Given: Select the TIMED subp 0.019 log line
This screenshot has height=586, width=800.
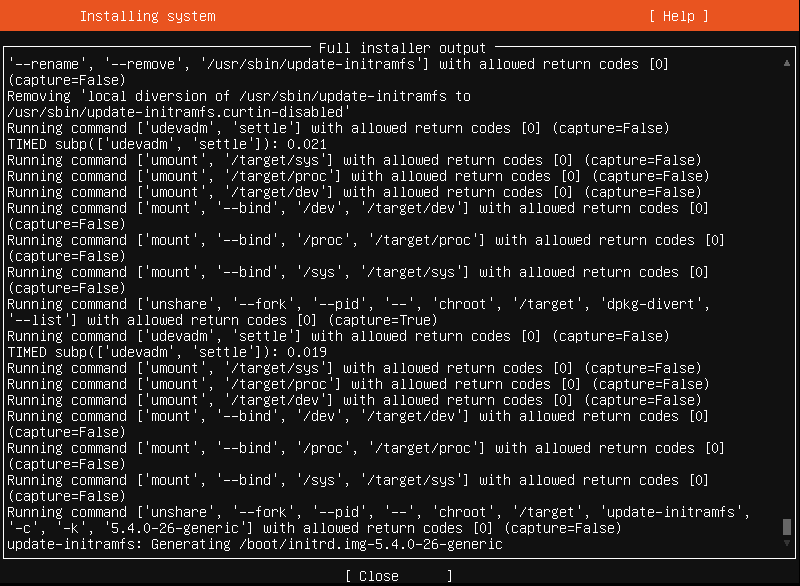Looking at the screenshot, I should coord(167,352).
